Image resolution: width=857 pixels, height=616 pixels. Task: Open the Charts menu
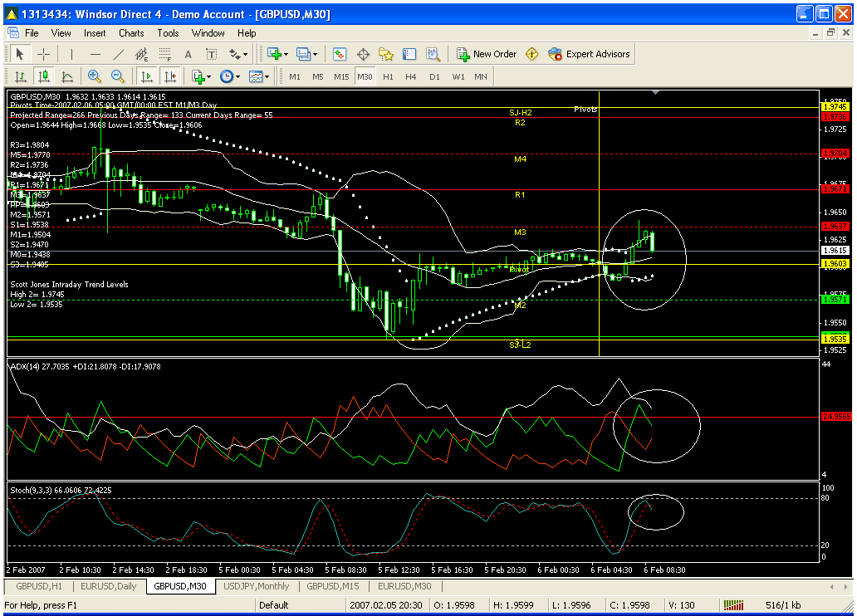(131, 33)
